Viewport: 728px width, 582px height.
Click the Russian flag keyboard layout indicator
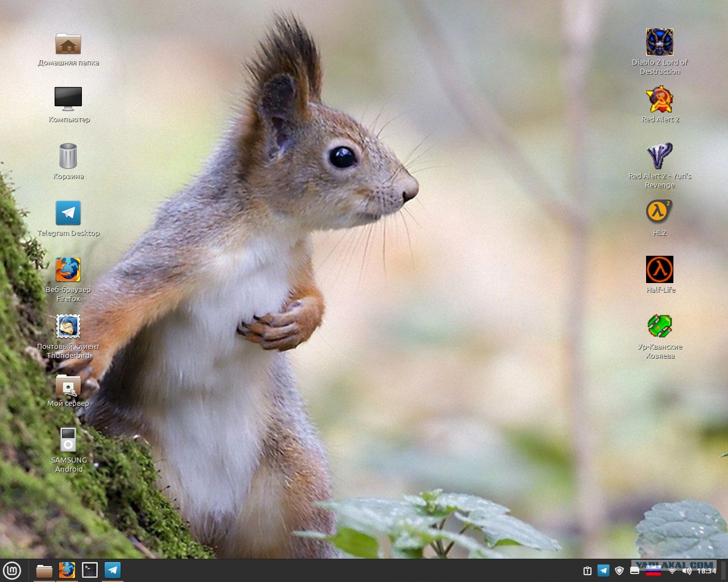(653, 571)
